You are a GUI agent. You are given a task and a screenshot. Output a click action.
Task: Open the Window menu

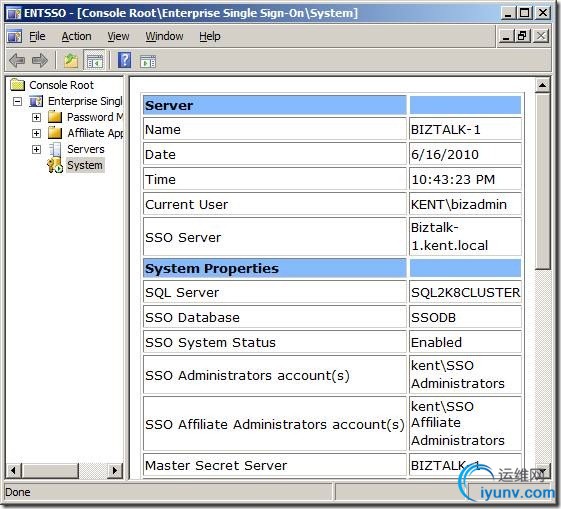tap(164, 36)
